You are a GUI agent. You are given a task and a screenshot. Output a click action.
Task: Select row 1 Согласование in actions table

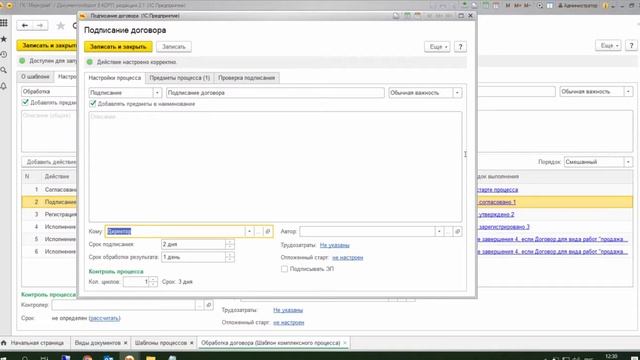[49, 190]
